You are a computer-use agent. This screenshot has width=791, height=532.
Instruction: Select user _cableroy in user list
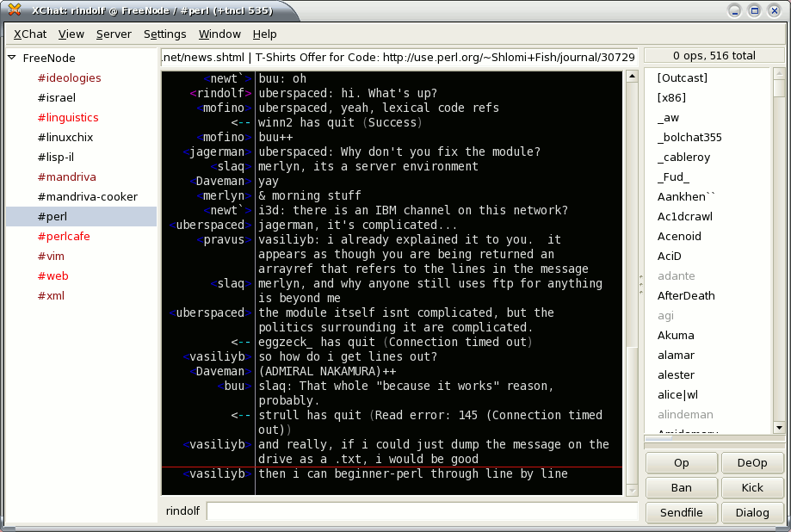(x=683, y=157)
